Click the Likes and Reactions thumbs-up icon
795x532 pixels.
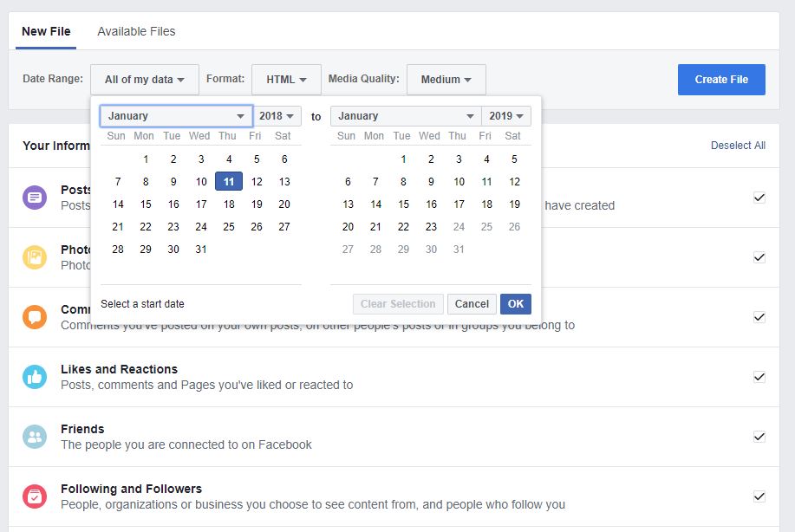[35, 377]
